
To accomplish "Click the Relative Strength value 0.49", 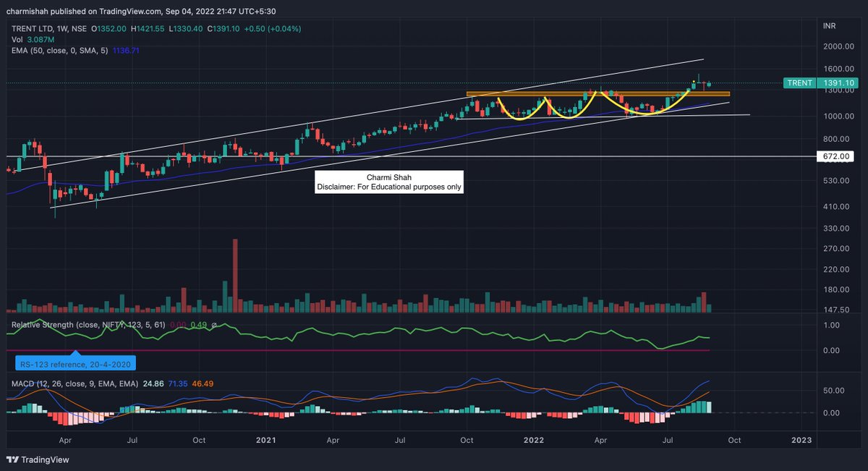I will [198, 325].
